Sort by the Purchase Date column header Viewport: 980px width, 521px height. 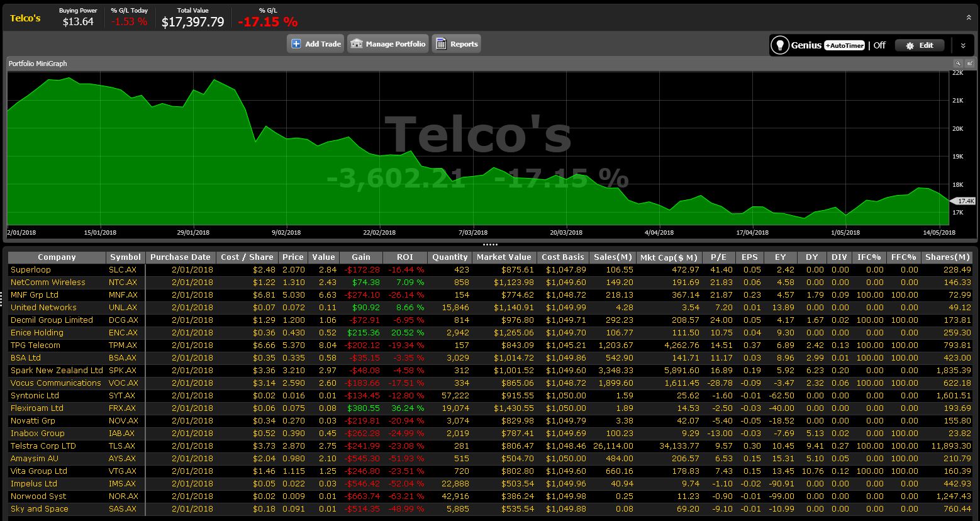pyautogui.click(x=181, y=257)
